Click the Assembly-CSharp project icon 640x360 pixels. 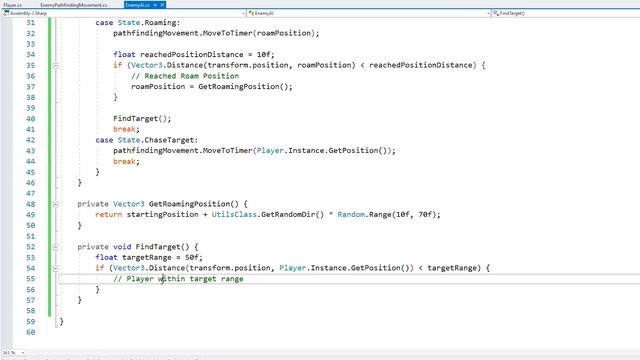coord(6,13)
